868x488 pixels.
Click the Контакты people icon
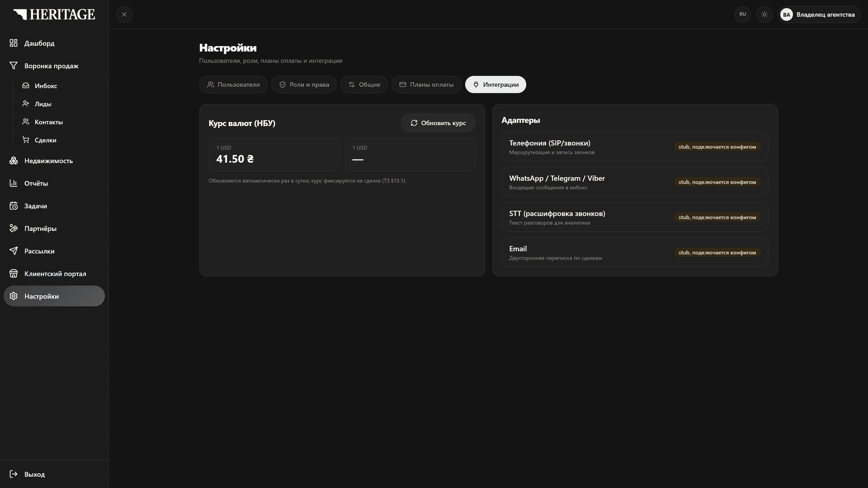click(26, 122)
